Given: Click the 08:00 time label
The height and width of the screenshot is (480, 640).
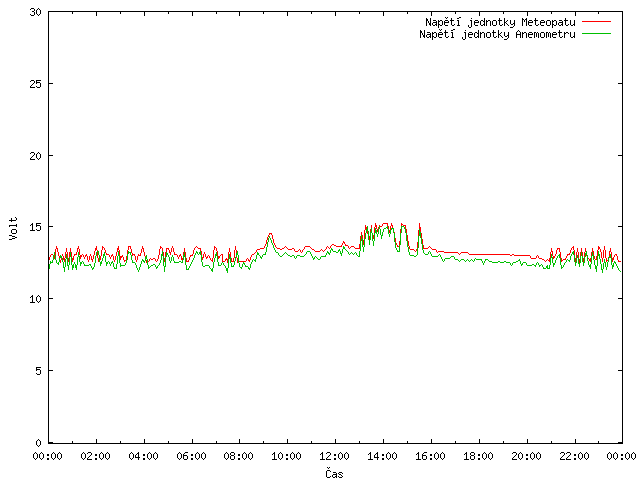Looking at the screenshot, I should 239,456.
